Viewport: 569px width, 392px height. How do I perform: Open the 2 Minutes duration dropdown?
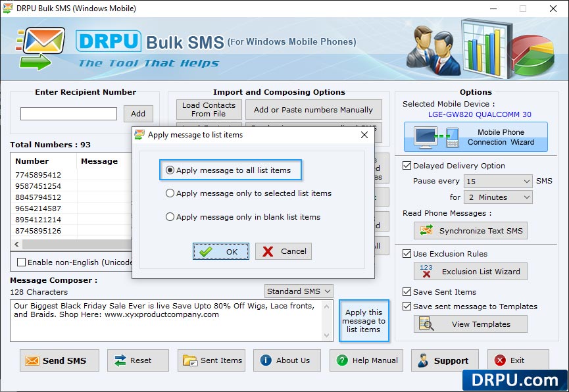tap(498, 197)
